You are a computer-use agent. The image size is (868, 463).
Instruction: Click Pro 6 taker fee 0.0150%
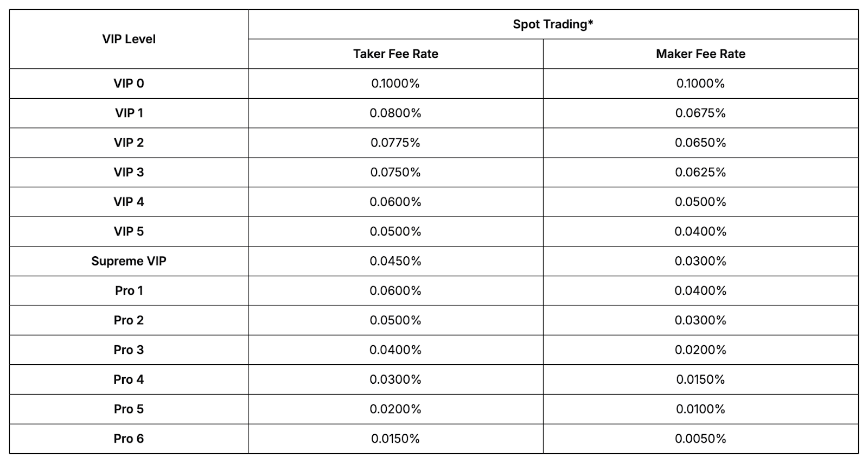pyautogui.click(x=395, y=439)
